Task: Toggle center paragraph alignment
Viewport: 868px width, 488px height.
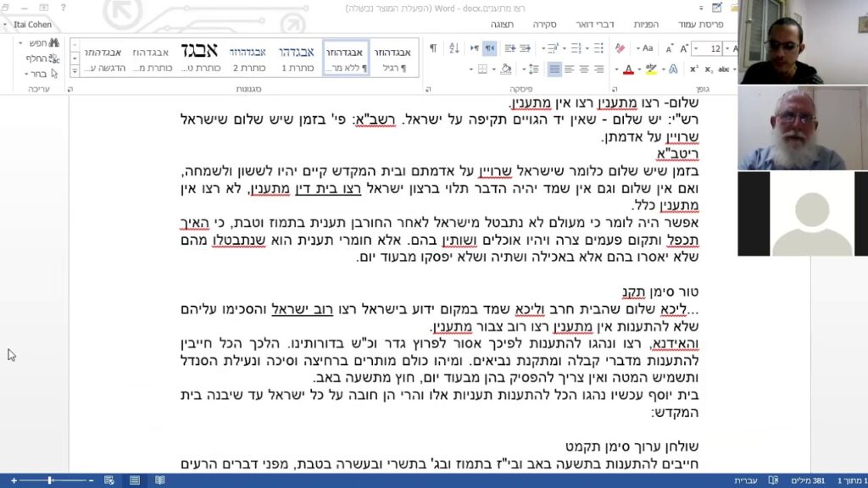Action: click(584, 69)
